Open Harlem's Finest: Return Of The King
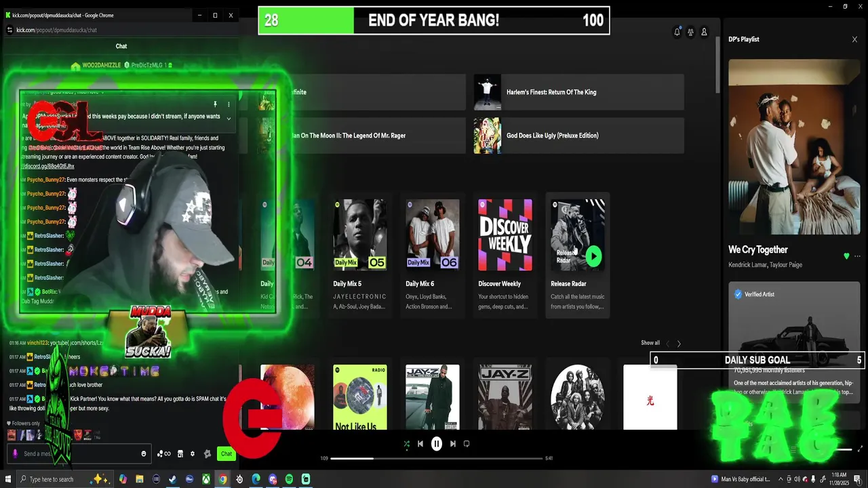 (578, 92)
